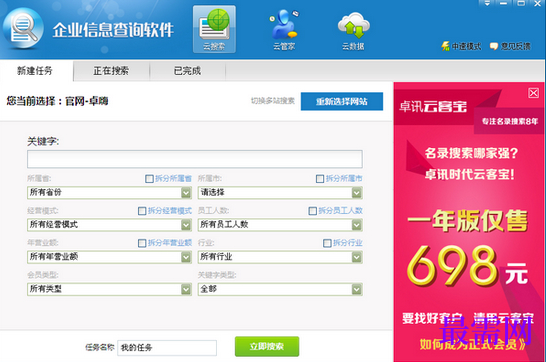Viewport: 551px width, 362px height.
Task: Click the 关键字 input field
Action: [195, 159]
